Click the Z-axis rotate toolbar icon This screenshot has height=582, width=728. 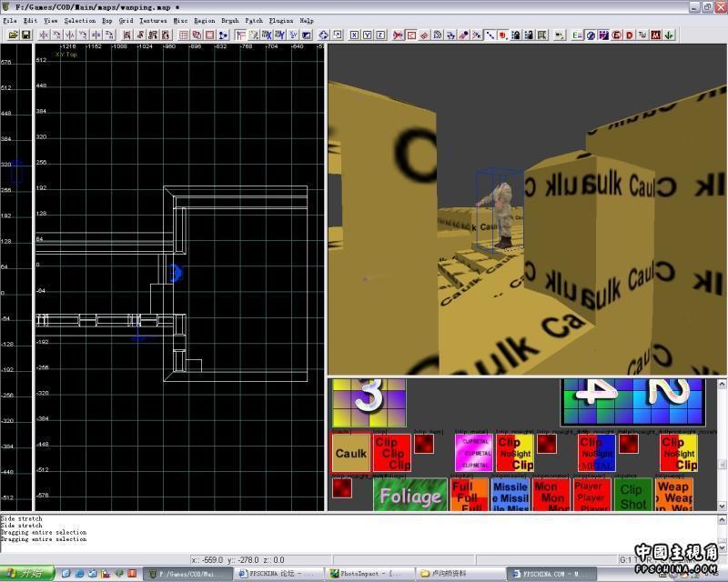pyautogui.click(x=109, y=35)
